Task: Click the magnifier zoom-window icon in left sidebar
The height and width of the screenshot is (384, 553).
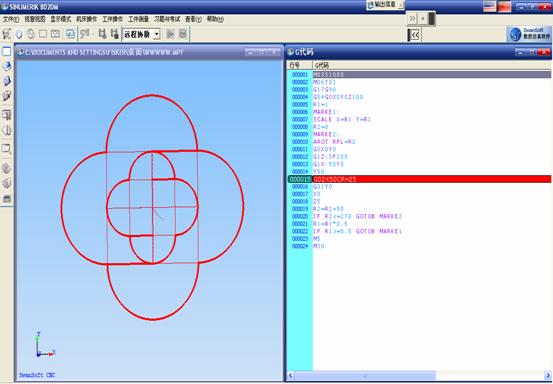Action: (x=7, y=148)
